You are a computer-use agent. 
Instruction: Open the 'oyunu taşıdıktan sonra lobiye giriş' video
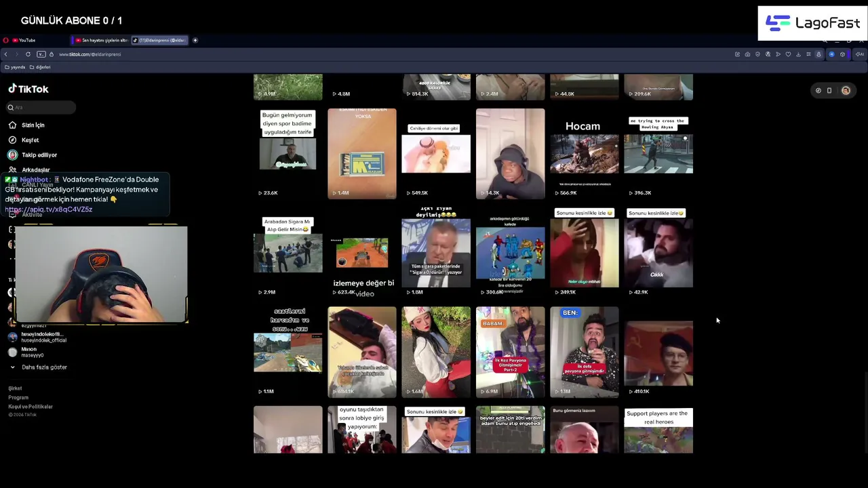click(x=362, y=430)
